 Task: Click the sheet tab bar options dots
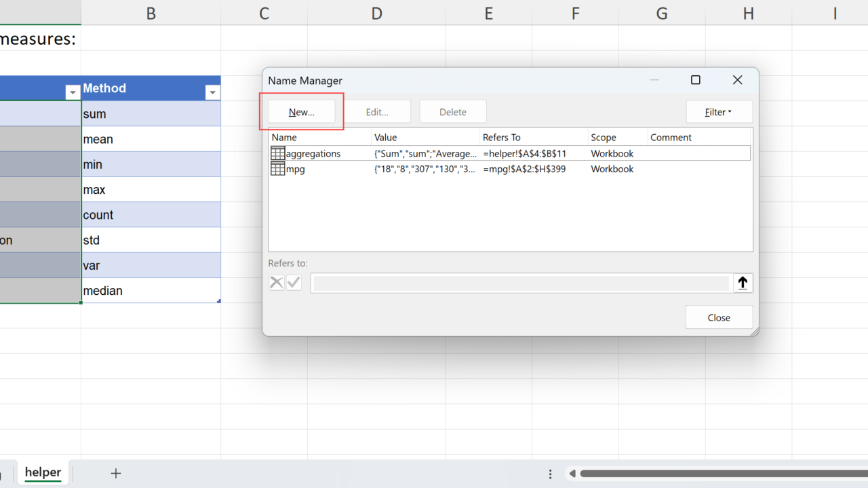pos(550,474)
